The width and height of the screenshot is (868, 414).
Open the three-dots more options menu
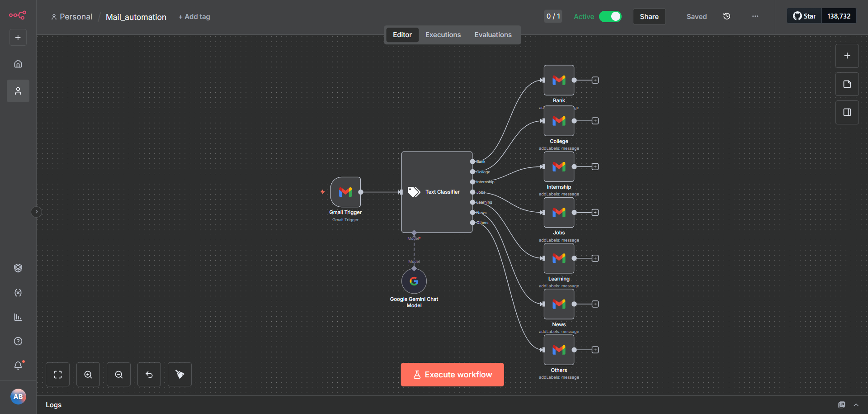pyautogui.click(x=755, y=16)
